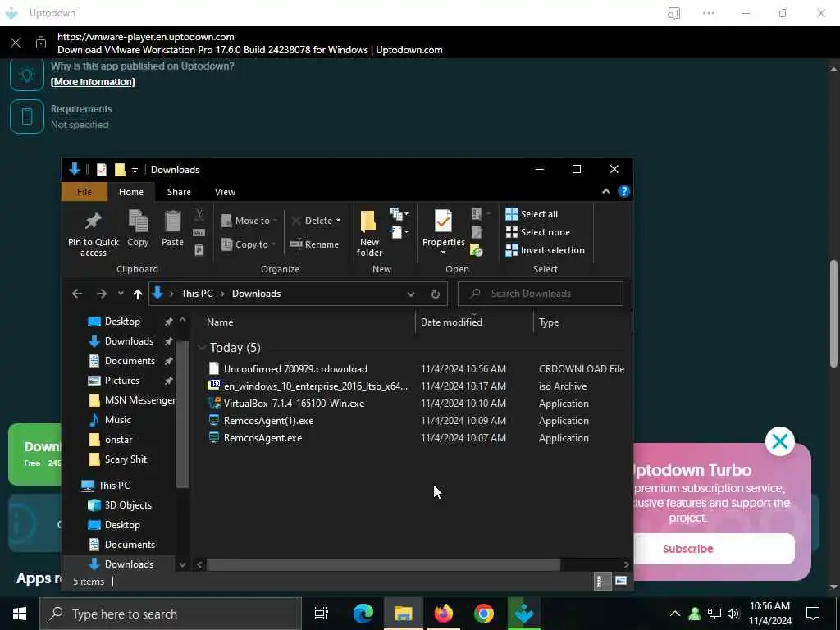Open Google Chrome from taskbar
The height and width of the screenshot is (630, 840).
[484, 614]
